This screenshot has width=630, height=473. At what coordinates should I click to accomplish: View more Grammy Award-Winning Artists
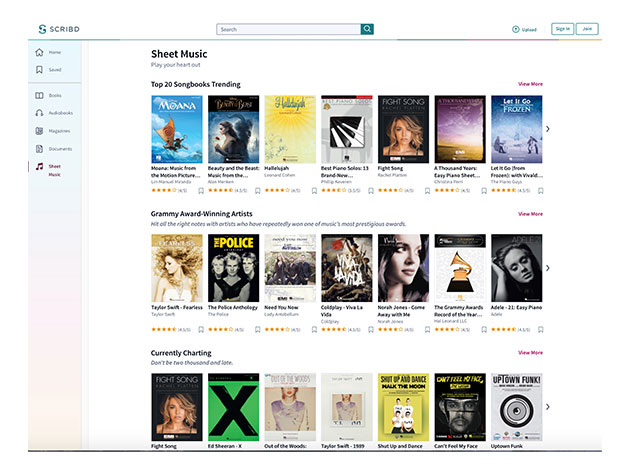click(x=530, y=214)
